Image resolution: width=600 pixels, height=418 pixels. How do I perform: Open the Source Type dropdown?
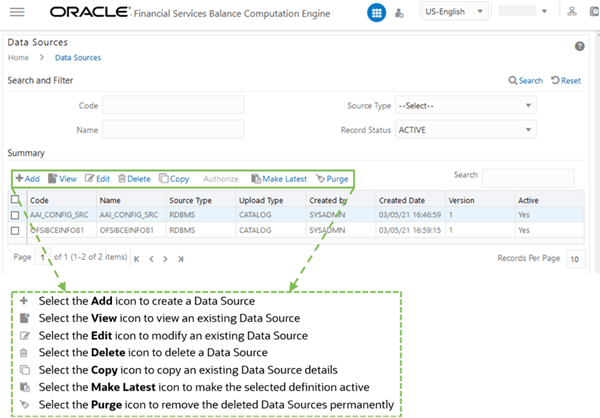coord(466,105)
